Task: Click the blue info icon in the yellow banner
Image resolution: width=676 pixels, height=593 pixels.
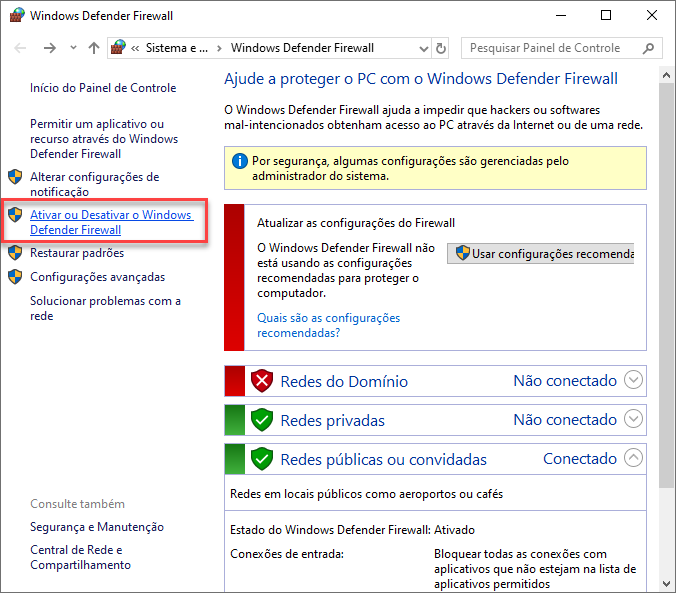Action: pos(240,161)
